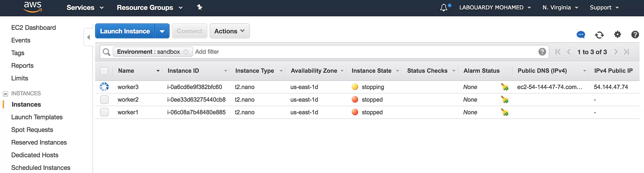The image size is (644, 173).
Task: Select the worker2 row checkbox
Action: click(x=104, y=100)
